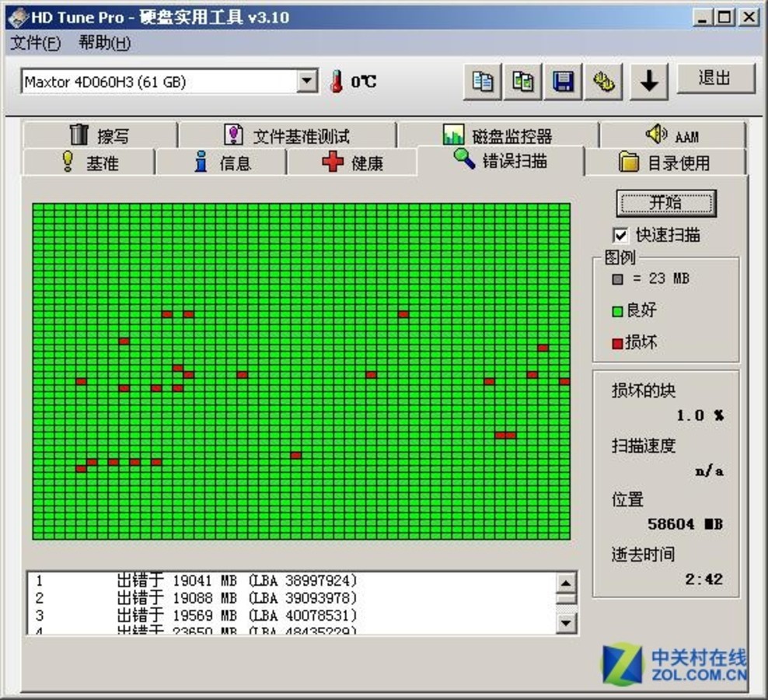Click the 1.0 % damaged blocks value
768x700 pixels.
coord(700,415)
